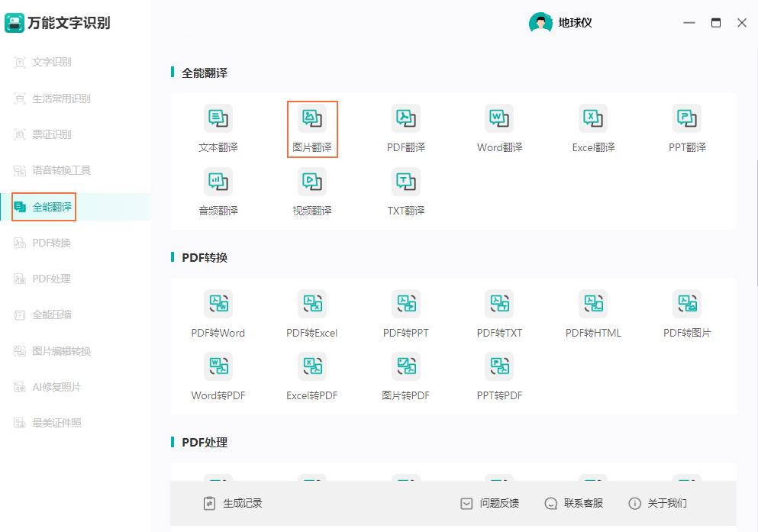This screenshot has width=758, height=532.
Task: Select PDF转Word conversion
Action: click(x=218, y=312)
